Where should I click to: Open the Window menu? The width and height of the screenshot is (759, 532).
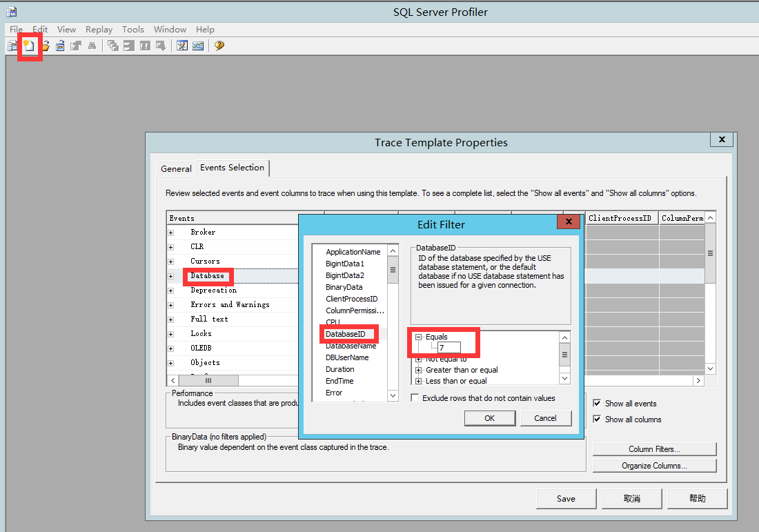[x=170, y=30]
